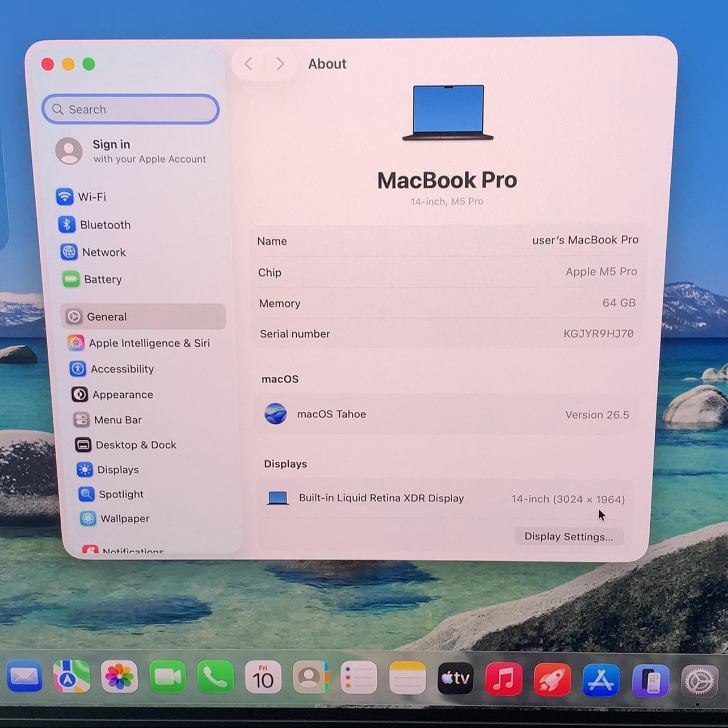Open Mail from the Dock
The image size is (728, 728).
click(x=24, y=676)
